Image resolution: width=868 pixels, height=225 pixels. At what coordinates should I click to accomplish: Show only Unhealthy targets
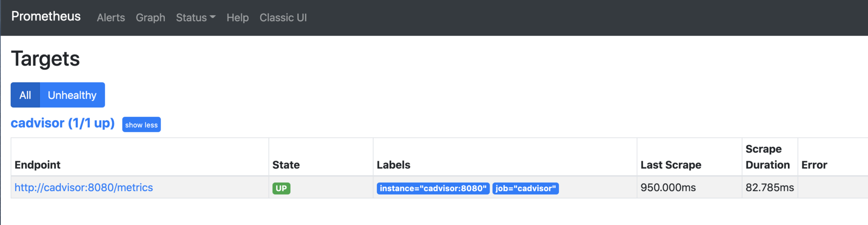pyautogui.click(x=72, y=95)
